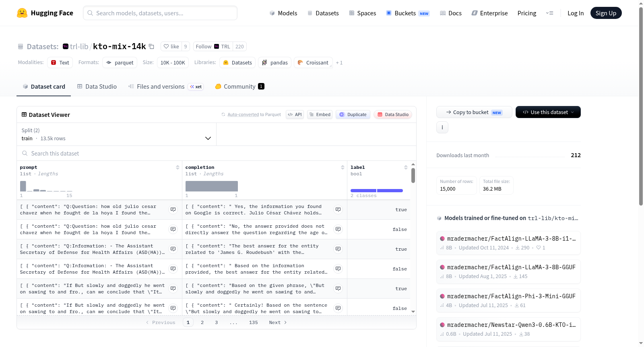Open Models in top navigation
The image size is (644, 347).
pyautogui.click(x=283, y=13)
